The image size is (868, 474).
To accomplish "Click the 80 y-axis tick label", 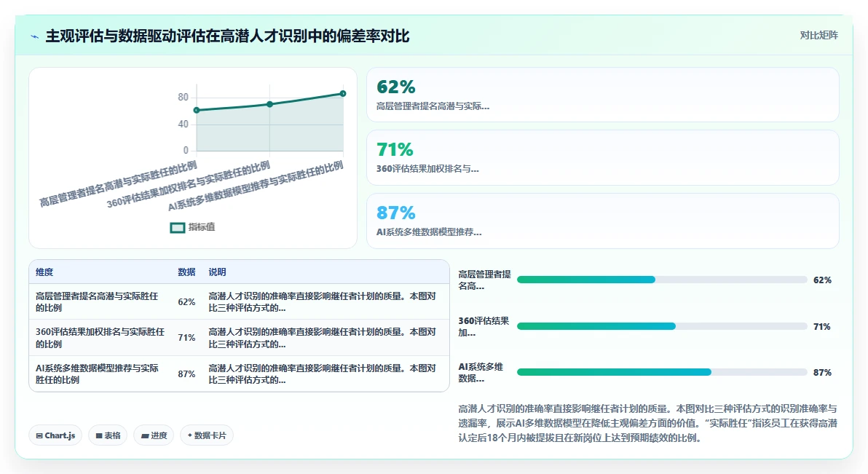I will pyautogui.click(x=184, y=97).
